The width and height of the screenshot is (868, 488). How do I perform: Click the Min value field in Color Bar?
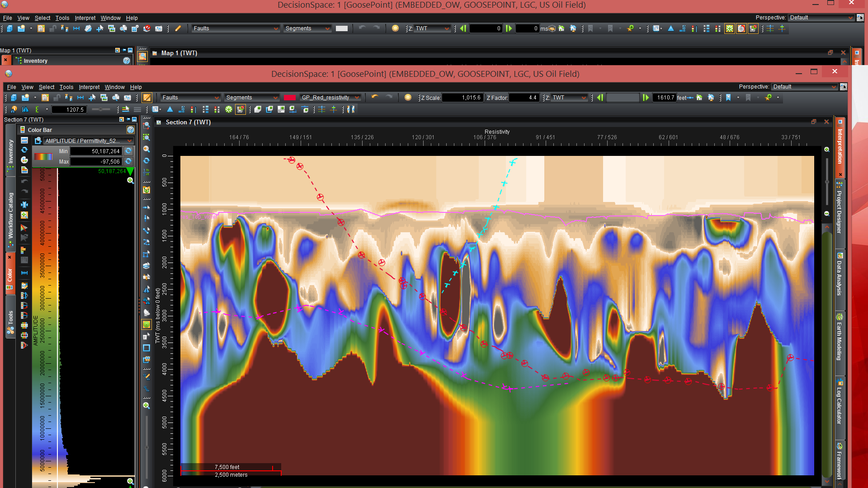coord(96,151)
